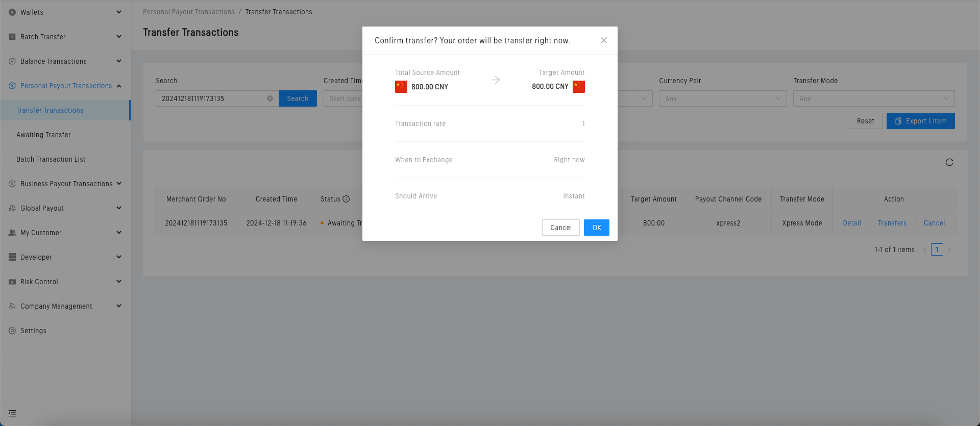Open the Detail link for the order

[851, 223]
